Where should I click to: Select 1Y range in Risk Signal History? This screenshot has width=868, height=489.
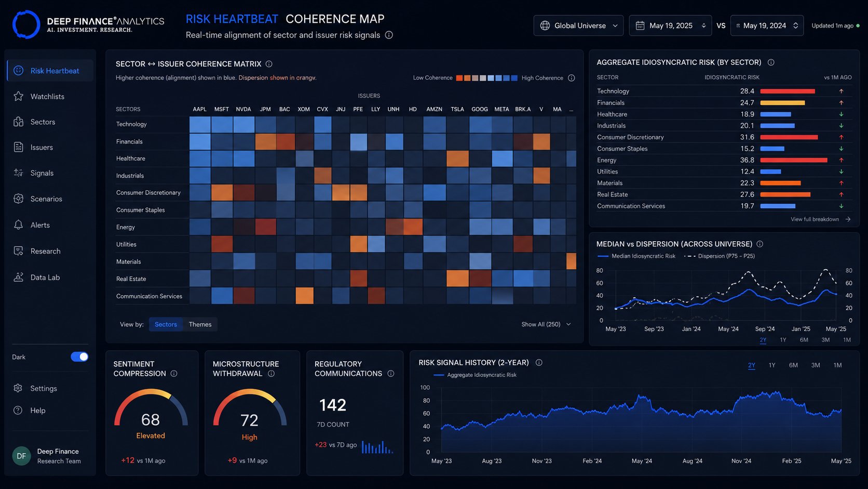(772, 365)
